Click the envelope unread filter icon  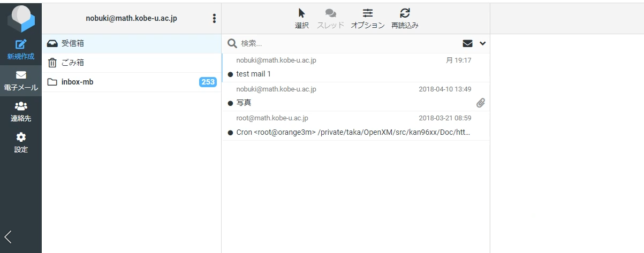coord(468,43)
